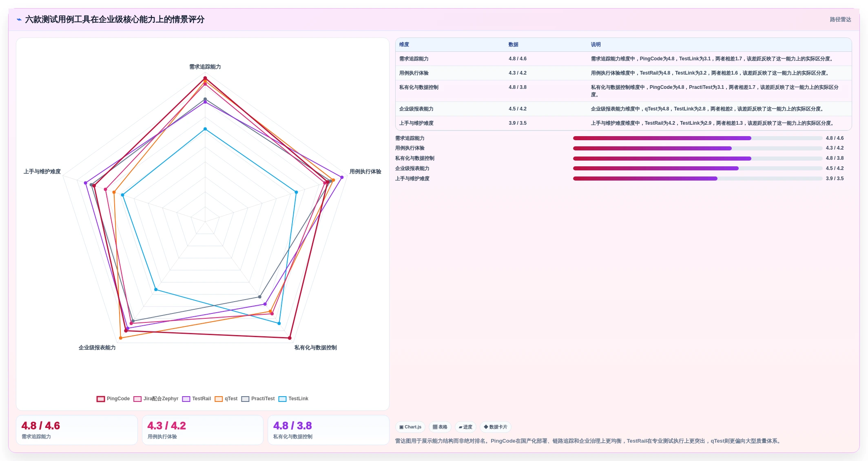868x461 pixels.
Task: Open the 4.3 / 4.2 用例执行体验 data card
Action: (203, 430)
